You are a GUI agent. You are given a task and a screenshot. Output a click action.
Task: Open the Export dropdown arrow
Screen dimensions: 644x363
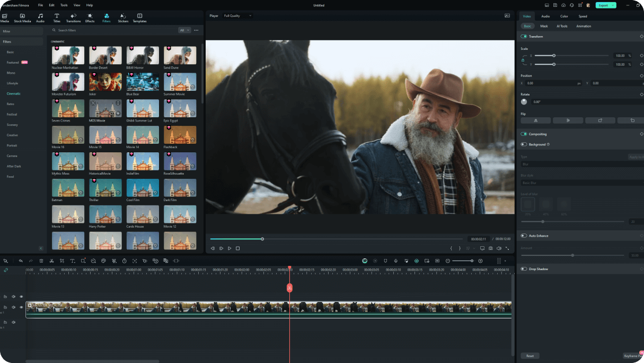coord(613,5)
